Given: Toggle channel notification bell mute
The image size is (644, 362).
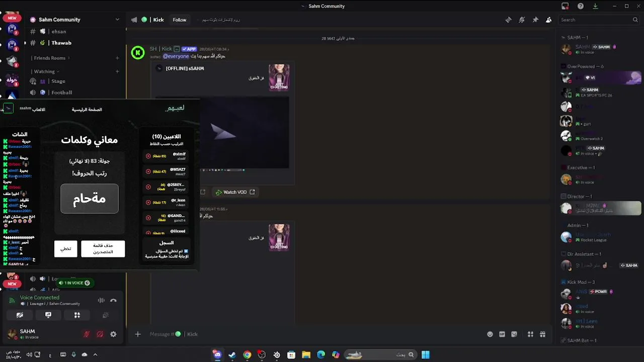Looking at the screenshot, I should click(522, 20).
